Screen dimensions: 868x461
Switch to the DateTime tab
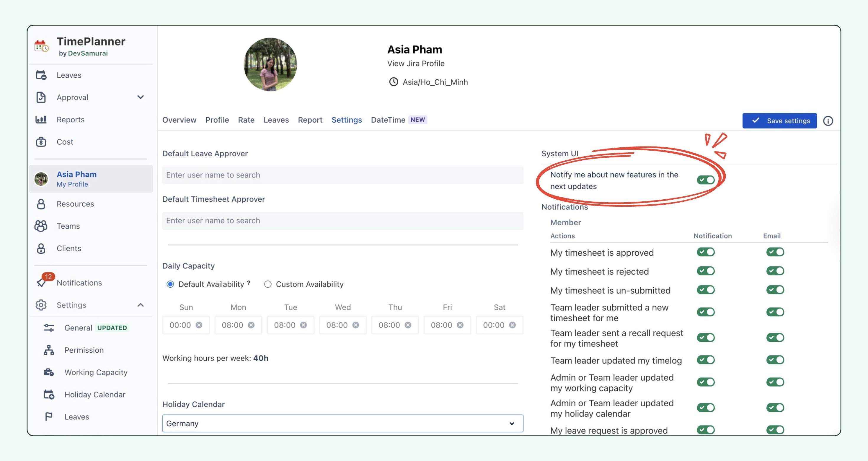coord(388,120)
